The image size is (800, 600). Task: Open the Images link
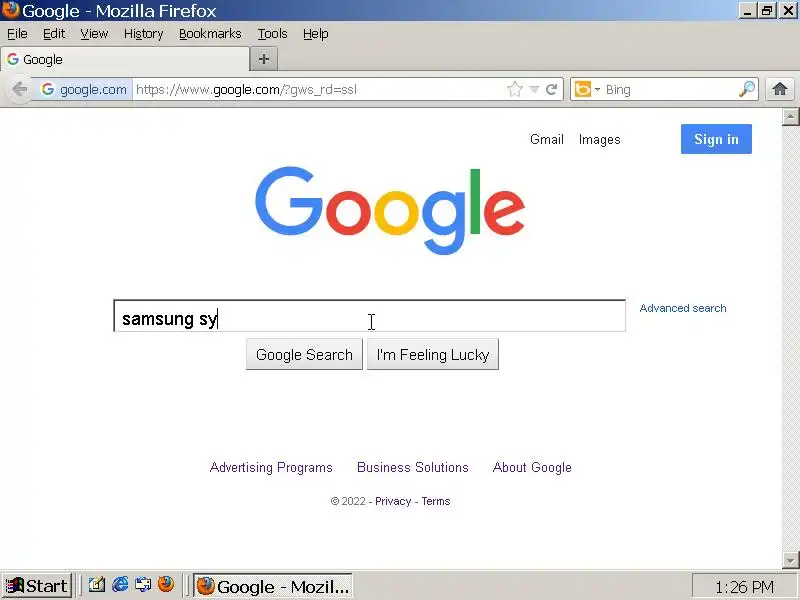point(599,139)
